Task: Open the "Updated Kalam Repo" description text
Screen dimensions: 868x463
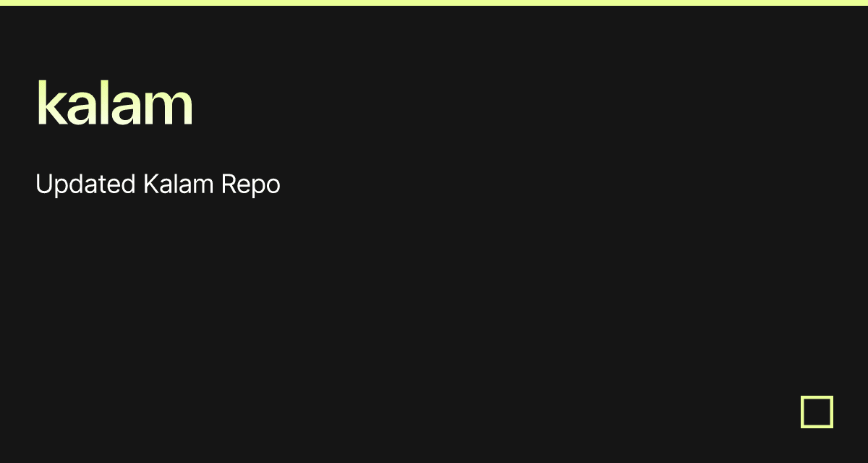Action: 158,185
